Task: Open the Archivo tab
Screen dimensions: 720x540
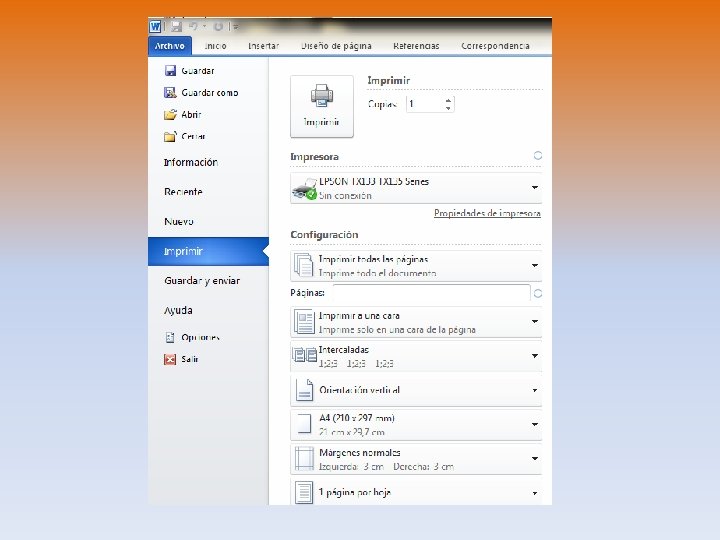Action: [x=169, y=46]
